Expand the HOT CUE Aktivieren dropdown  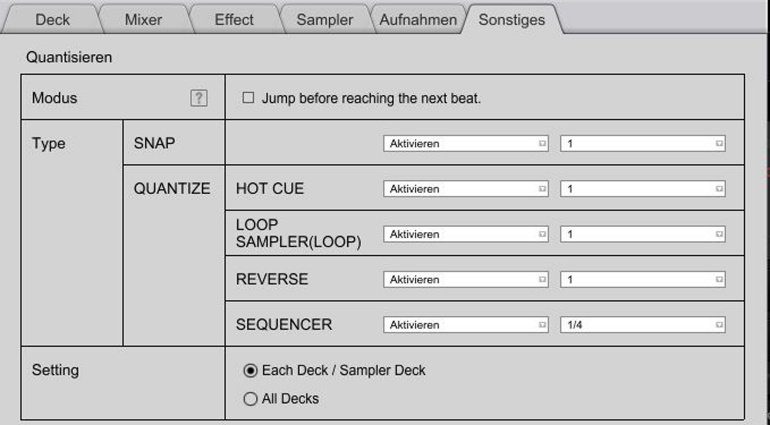466,188
